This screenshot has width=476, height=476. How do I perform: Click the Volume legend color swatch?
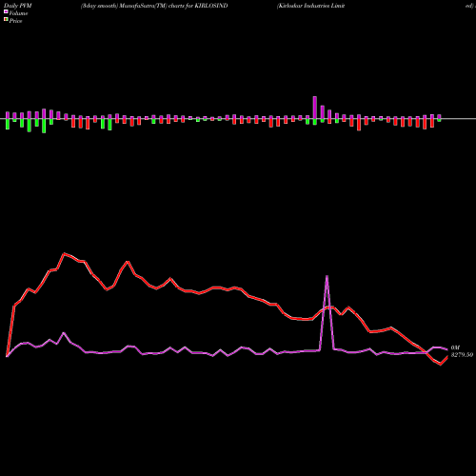pyautogui.click(x=6, y=12)
